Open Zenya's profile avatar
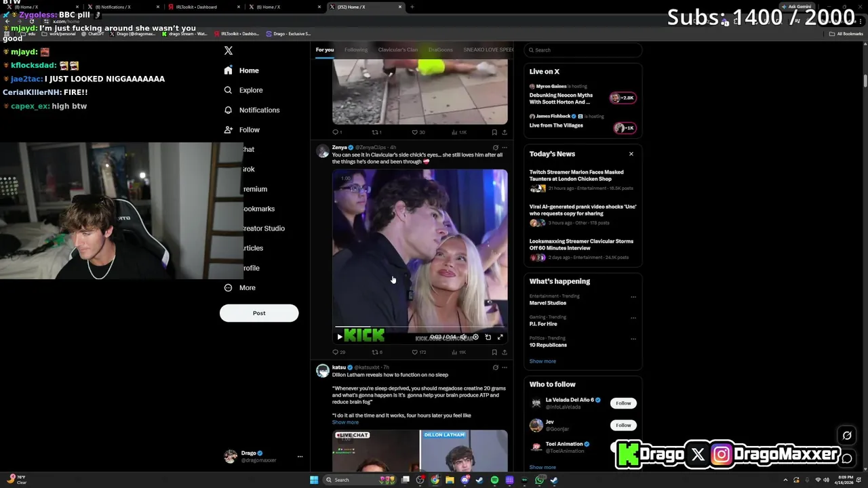The height and width of the screenshot is (488, 868). 323,150
